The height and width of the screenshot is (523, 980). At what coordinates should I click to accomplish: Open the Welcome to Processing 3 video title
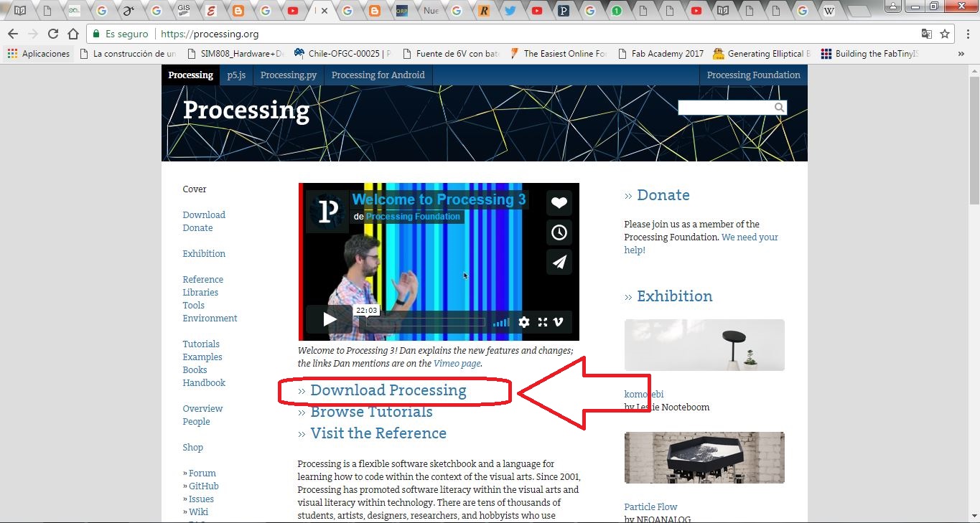[439, 199]
